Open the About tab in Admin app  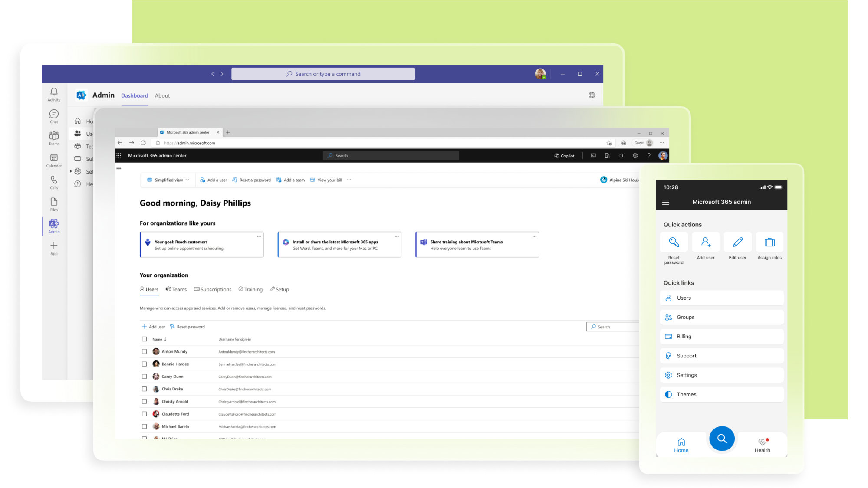click(x=162, y=96)
